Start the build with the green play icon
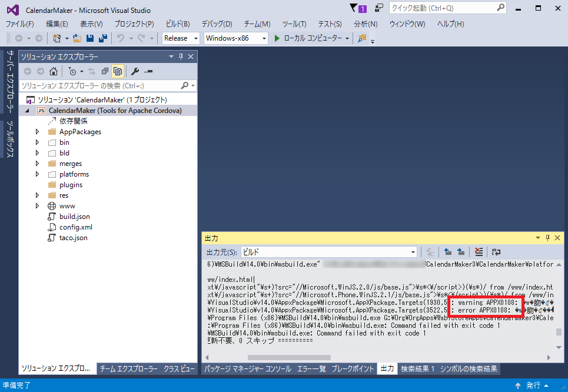 [x=277, y=38]
